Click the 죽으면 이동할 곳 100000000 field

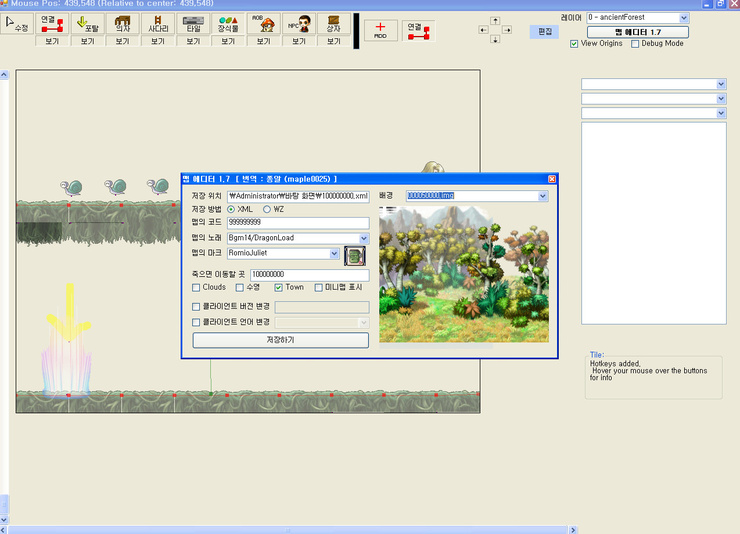pos(310,275)
